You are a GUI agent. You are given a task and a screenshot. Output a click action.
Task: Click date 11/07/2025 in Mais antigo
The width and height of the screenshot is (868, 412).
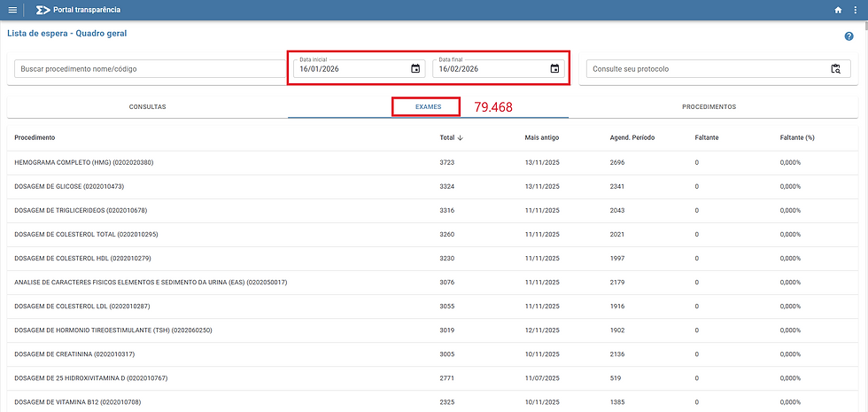542,379
